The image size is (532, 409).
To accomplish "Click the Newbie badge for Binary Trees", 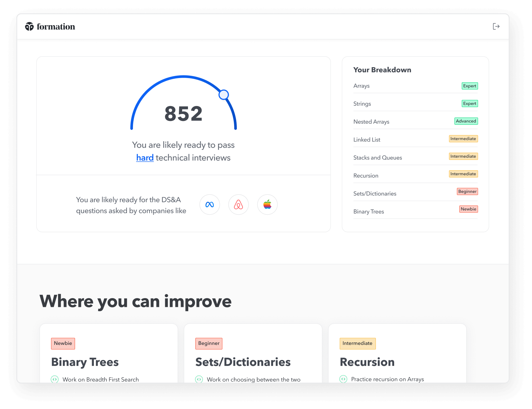I will pos(468,209).
